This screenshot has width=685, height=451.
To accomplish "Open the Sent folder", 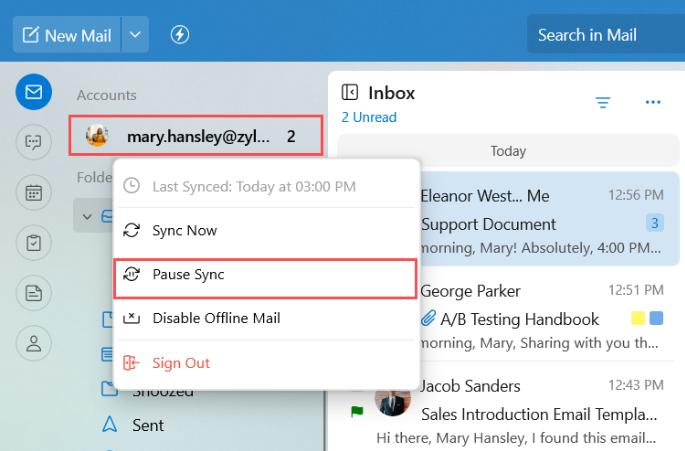I will (148, 425).
